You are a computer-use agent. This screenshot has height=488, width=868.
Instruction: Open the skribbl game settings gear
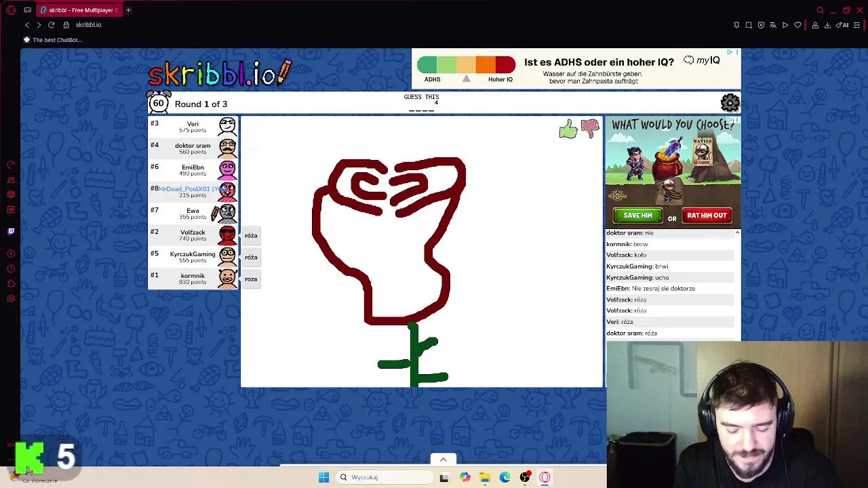point(730,103)
